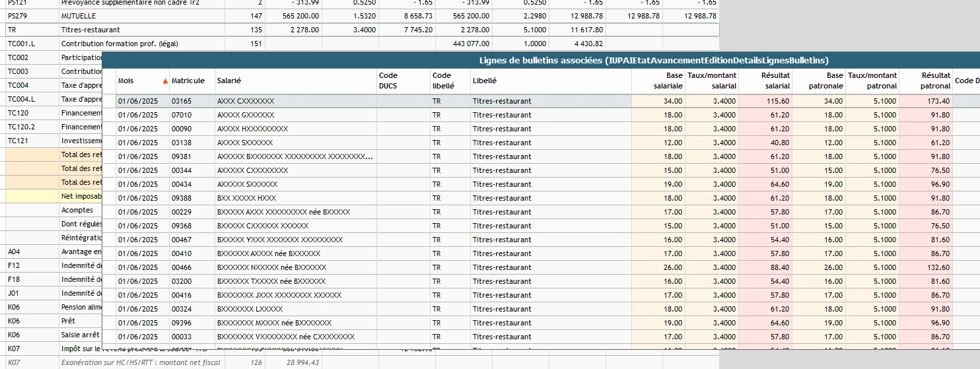Click the TC121 code in background table
980x369 pixels.
coord(18,141)
